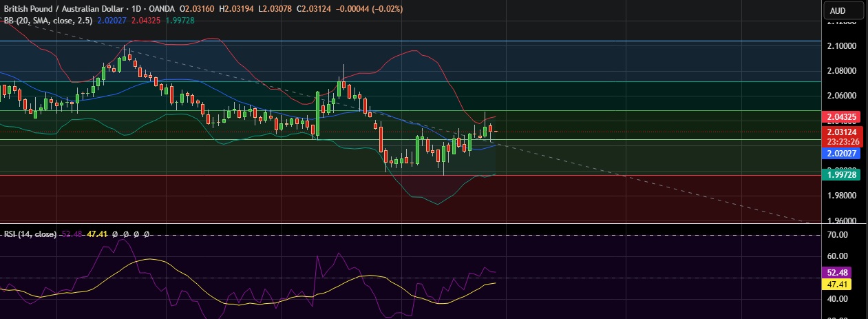868x319 pixels.
Task: Click the purple RSI value 52.48 in legend
Action: [72, 234]
